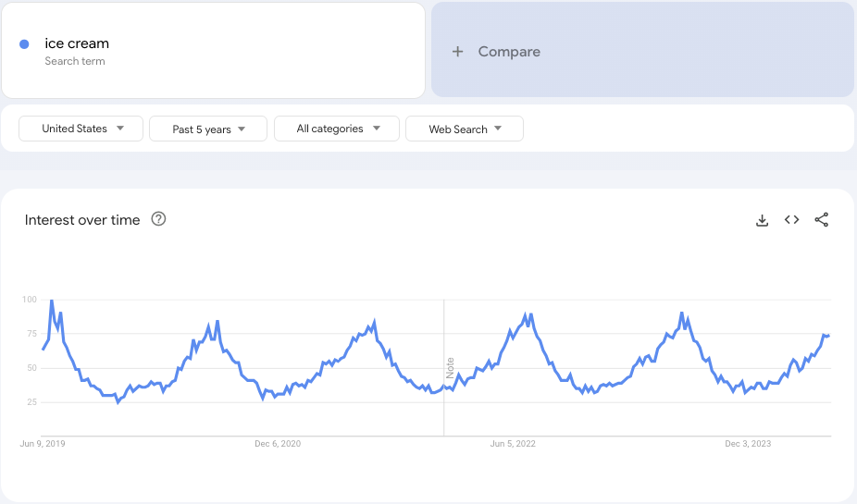Image resolution: width=857 pixels, height=504 pixels.
Task: Select the last data point on trend line
Action: tap(829, 335)
